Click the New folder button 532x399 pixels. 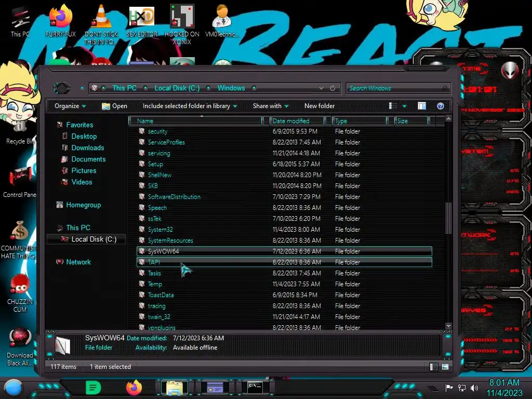320,106
